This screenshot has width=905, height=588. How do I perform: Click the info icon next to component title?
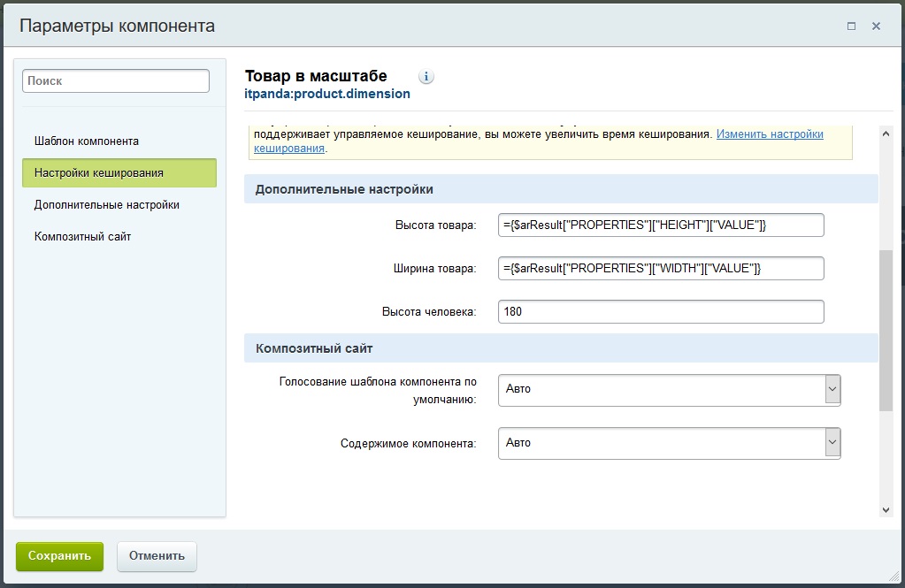[x=426, y=77]
